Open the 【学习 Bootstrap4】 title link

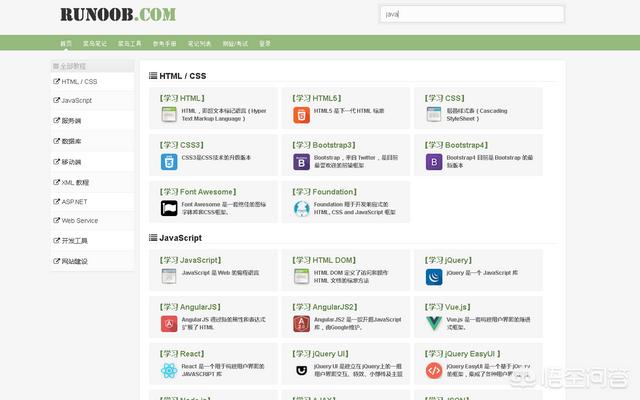pyautogui.click(x=456, y=145)
